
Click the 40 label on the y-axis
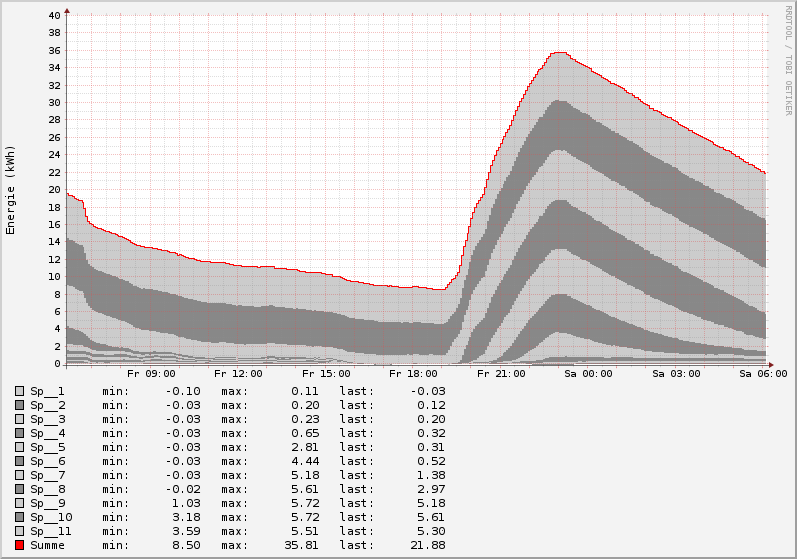point(54,15)
